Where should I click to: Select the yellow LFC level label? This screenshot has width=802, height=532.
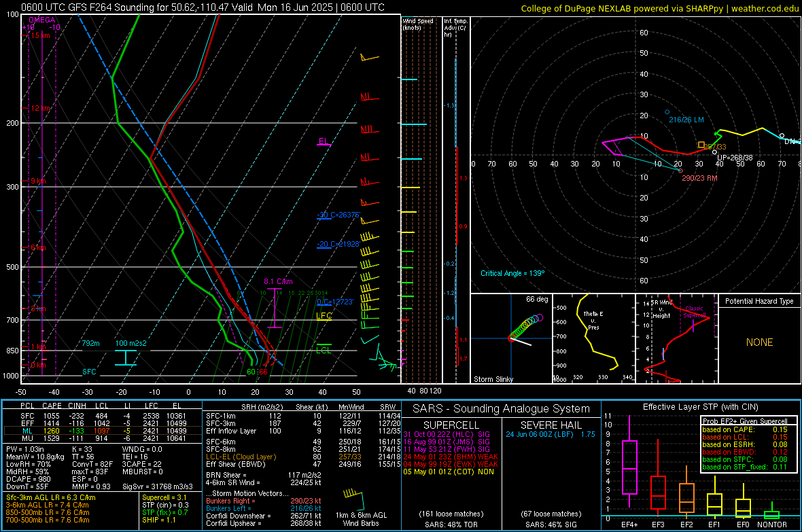coord(324,316)
